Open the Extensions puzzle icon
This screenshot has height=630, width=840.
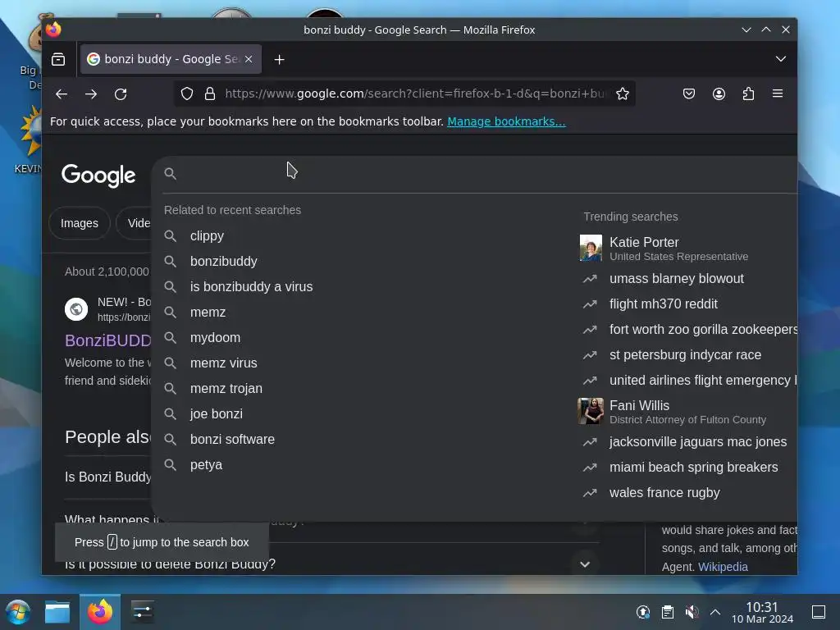748,94
